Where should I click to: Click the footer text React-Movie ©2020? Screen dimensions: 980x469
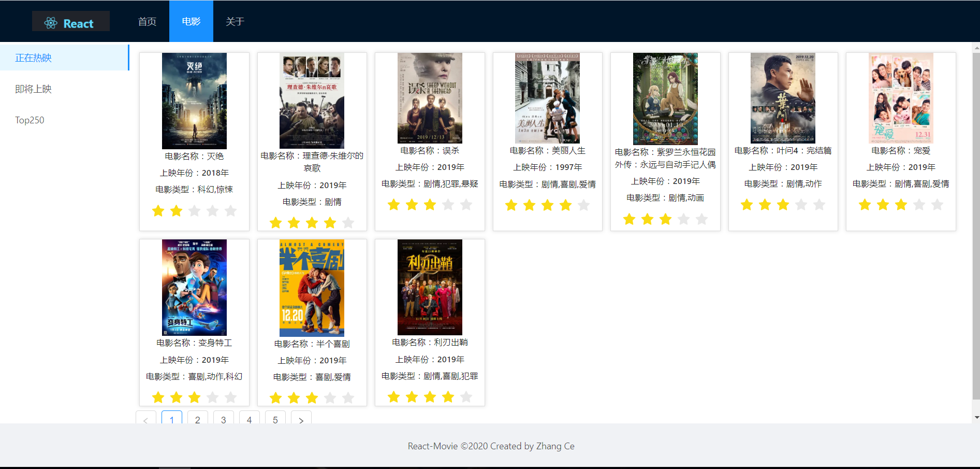point(447,446)
